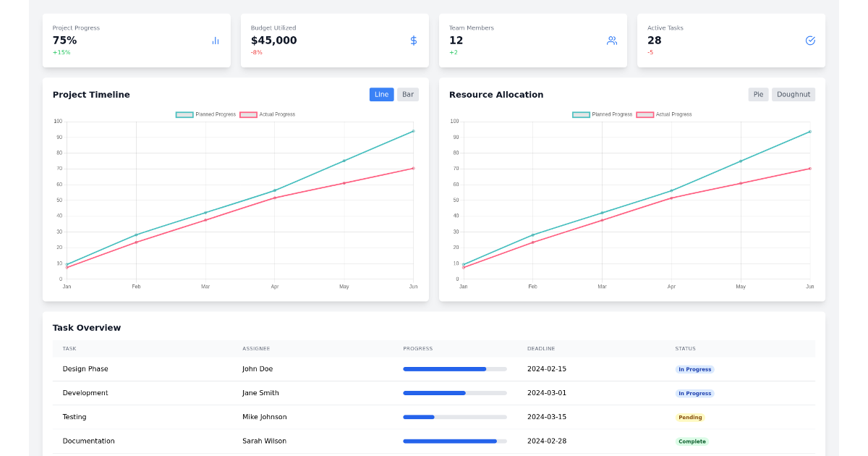Click the Pending badge for Testing task

click(x=690, y=417)
